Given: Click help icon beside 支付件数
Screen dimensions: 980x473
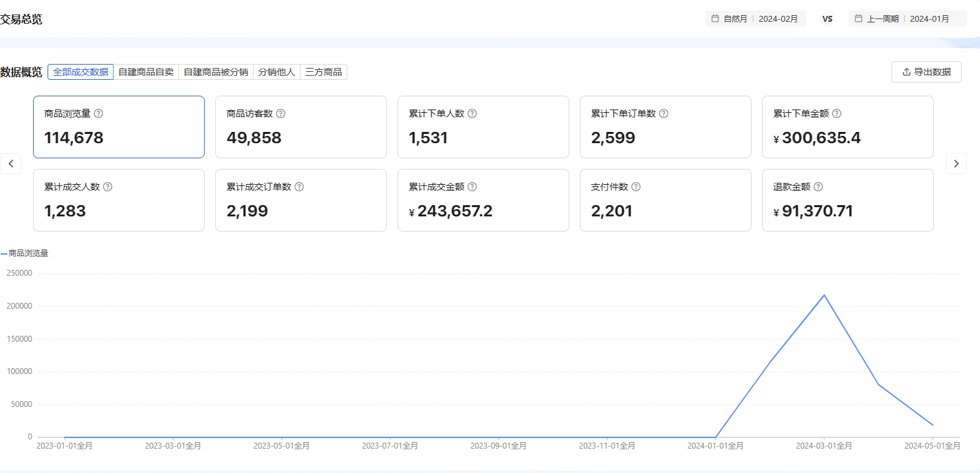Looking at the screenshot, I should point(636,187).
